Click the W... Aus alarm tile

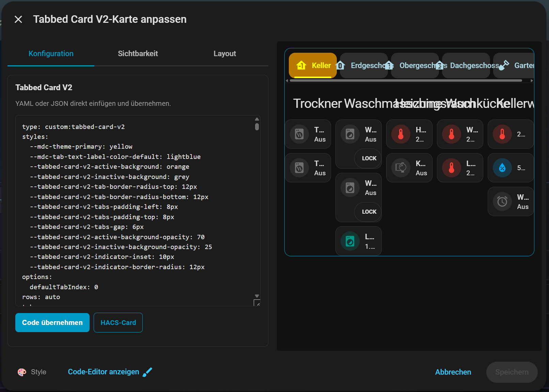[x=511, y=201]
